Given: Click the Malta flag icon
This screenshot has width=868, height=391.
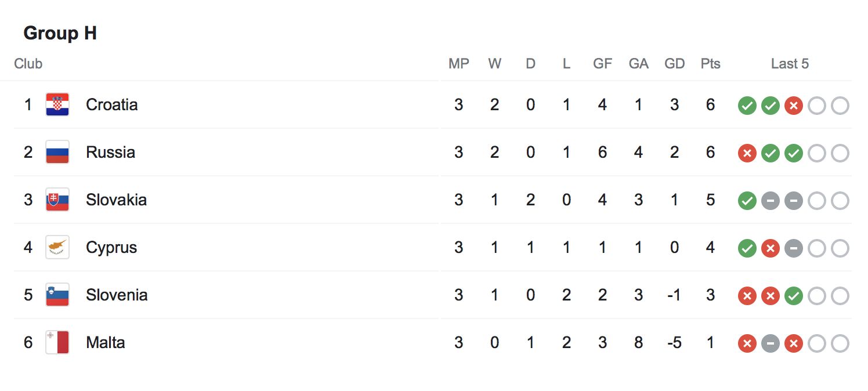Looking at the screenshot, I should (57, 343).
